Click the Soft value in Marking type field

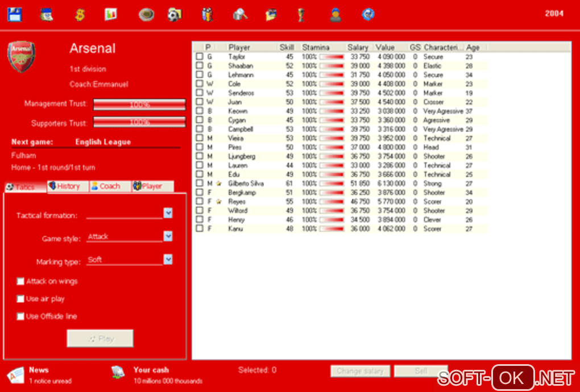(x=95, y=260)
